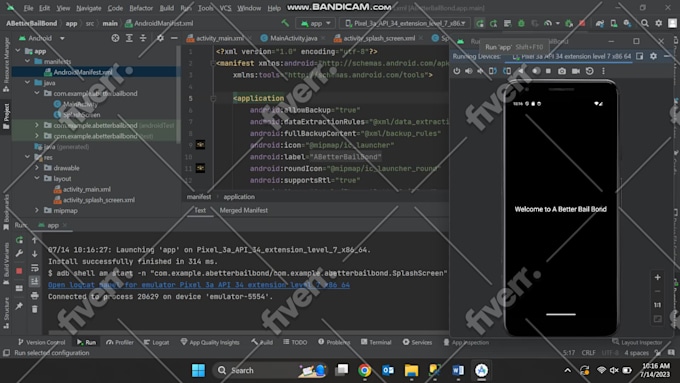Open the Pixel_3a_API_34 device selector dropdown
Viewport: 680px width, 383px height.
[406, 23]
